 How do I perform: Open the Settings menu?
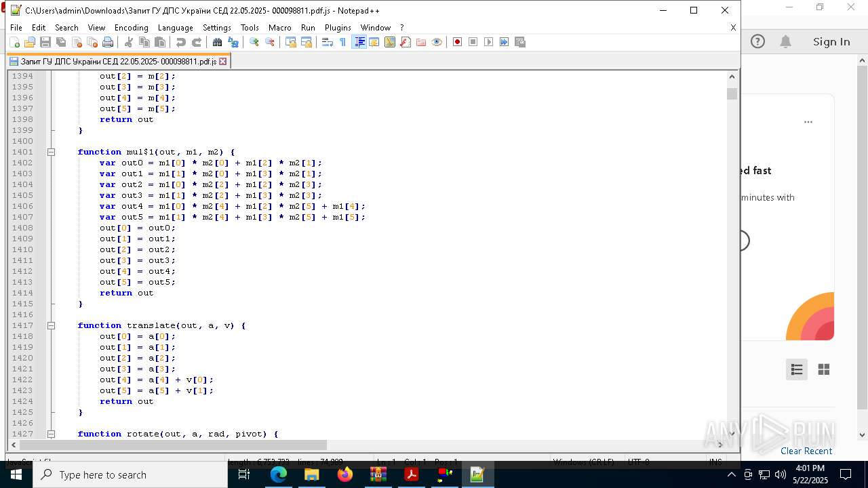(217, 28)
